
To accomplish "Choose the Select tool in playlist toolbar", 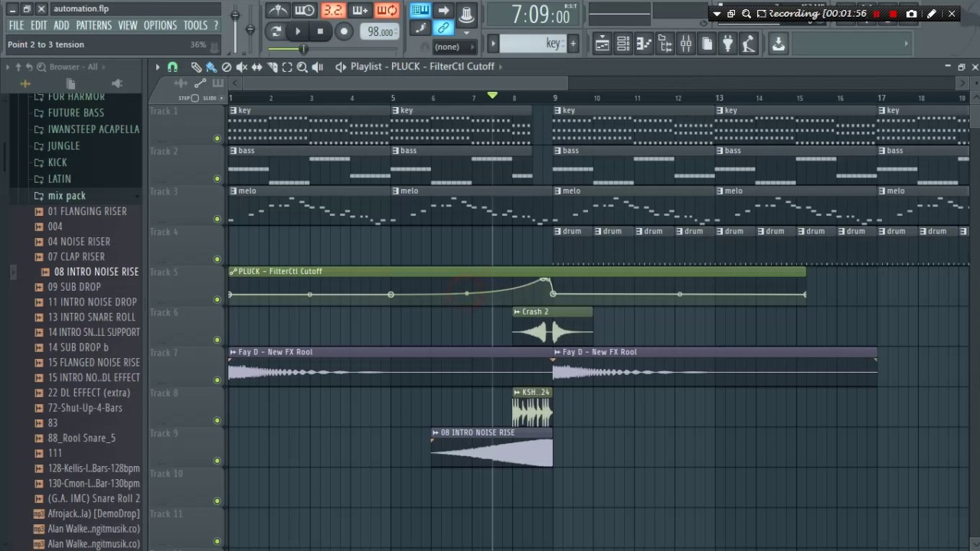I will [287, 67].
